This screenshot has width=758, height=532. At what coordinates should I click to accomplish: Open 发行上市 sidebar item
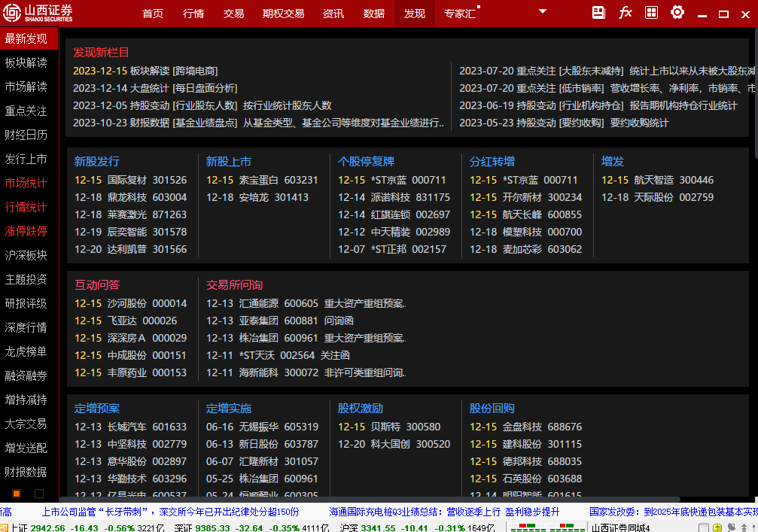tap(26, 159)
